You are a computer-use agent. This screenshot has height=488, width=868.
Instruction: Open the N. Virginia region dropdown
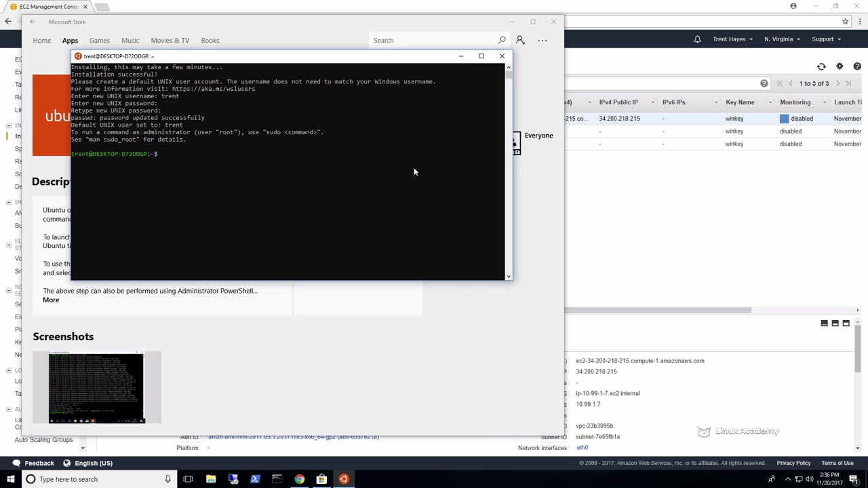click(782, 39)
